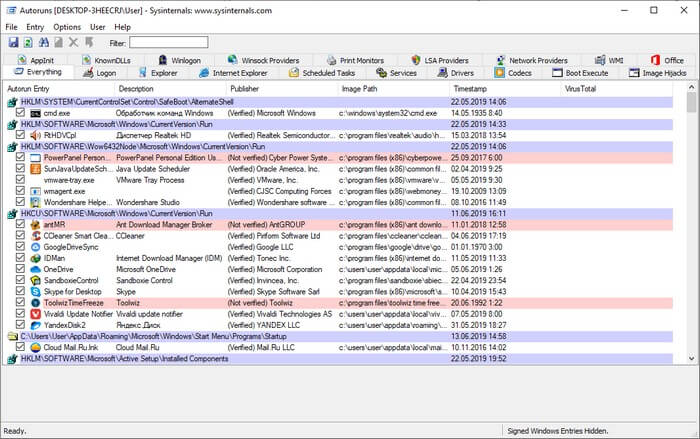
Task: Disable the OneDrive autorun checkbox
Action: point(20,268)
